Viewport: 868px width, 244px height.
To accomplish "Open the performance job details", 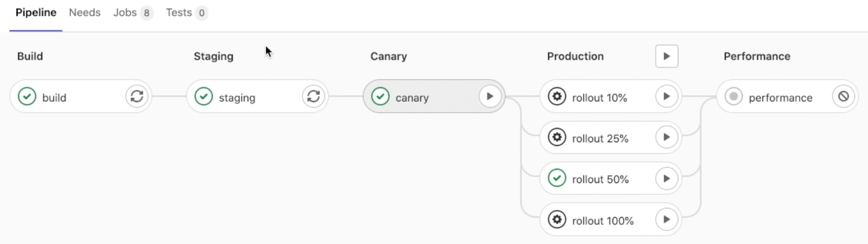I will pyautogui.click(x=780, y=98).
